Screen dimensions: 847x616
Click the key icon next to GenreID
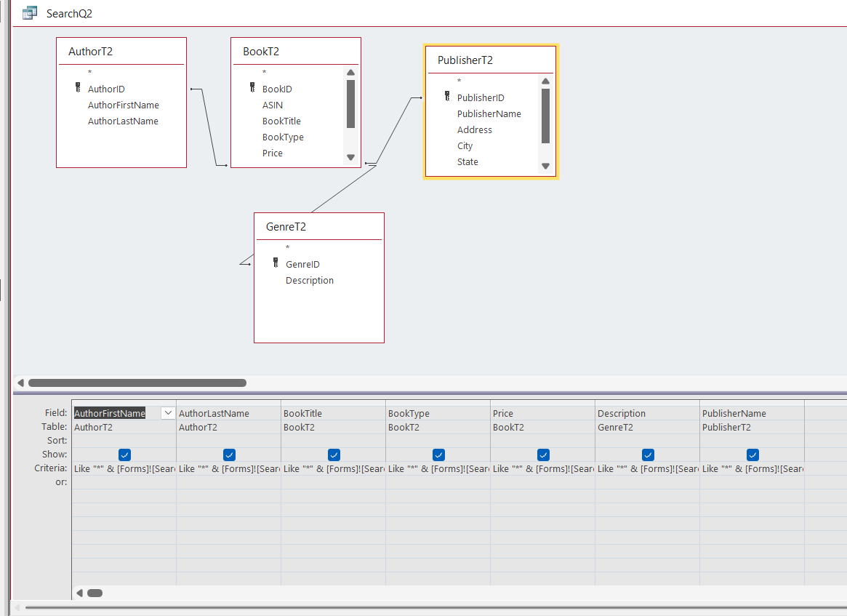(x=276, y=263)
